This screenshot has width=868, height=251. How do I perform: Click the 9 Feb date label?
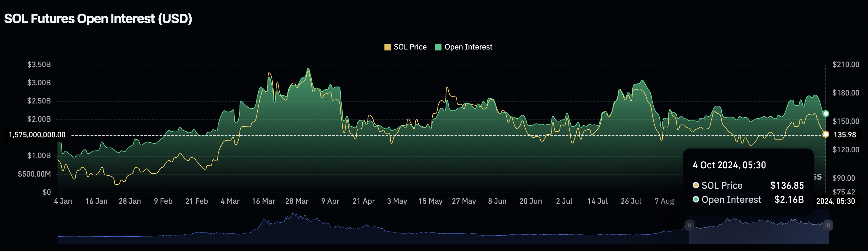(163, 201)
